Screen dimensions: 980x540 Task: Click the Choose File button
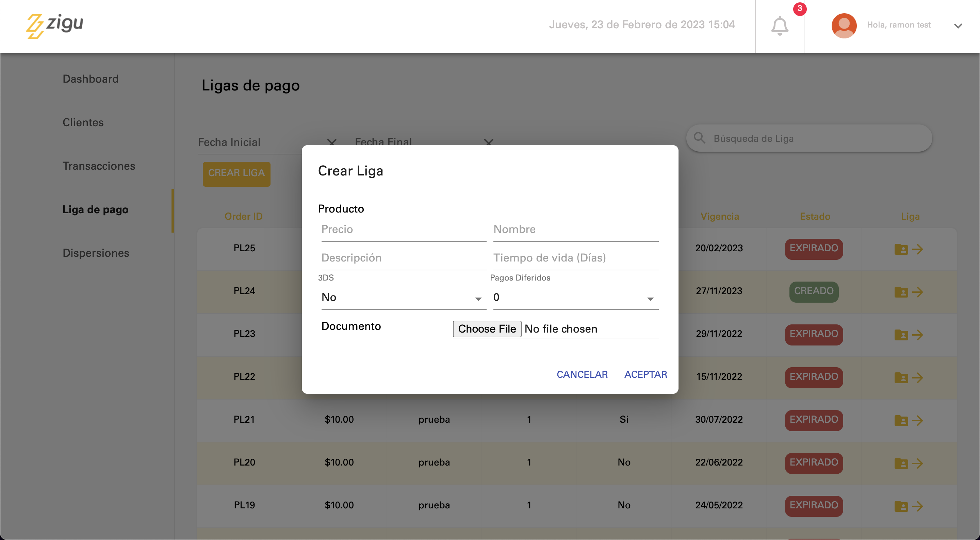pos(487,328)
